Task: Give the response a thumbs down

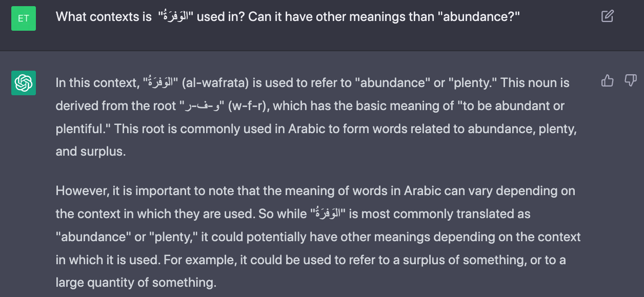Action: [x=631, y=81]
